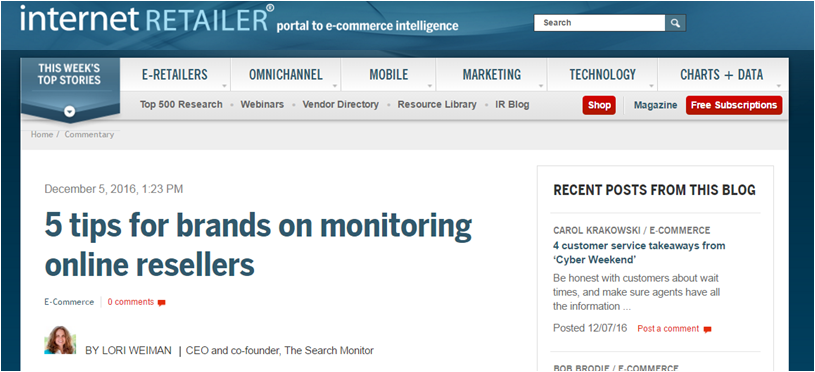Open the E-Retailers menu

tap(175, 75)
